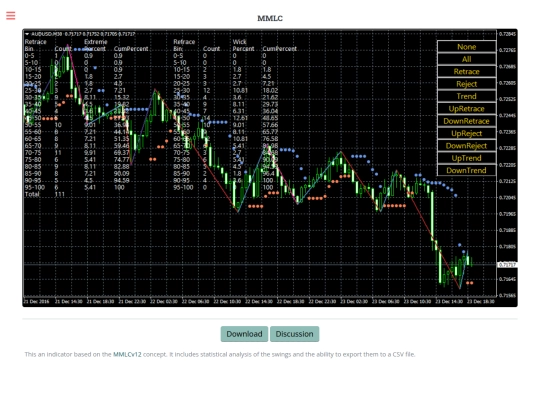Select the UpReject option

pos(467,134)
